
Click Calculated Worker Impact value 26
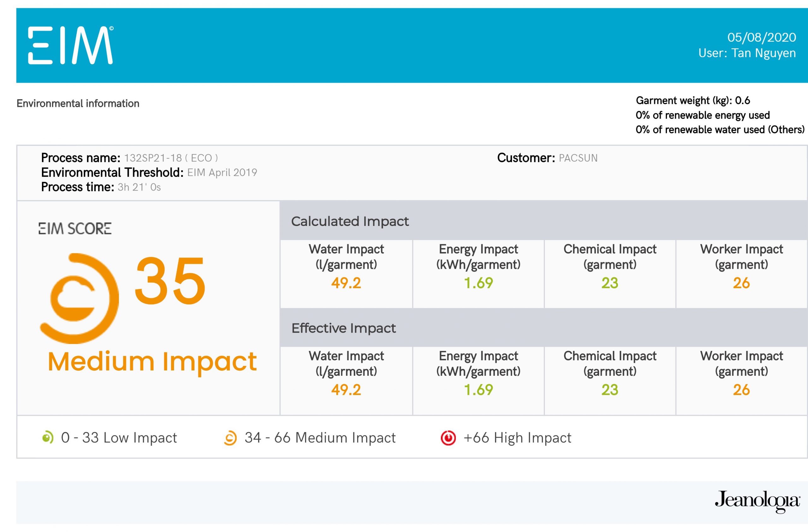741,283
